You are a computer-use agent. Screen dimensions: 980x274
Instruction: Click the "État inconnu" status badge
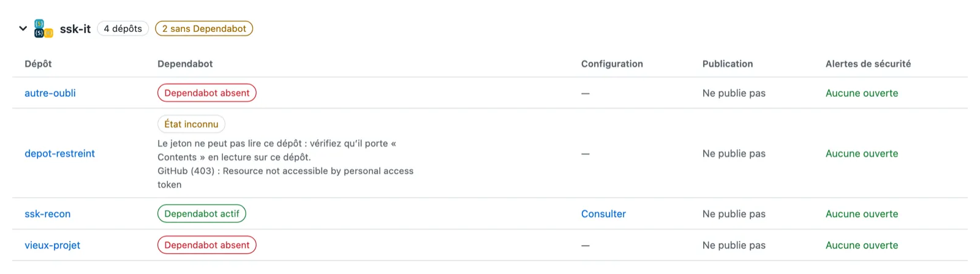[x=191, y=124]
